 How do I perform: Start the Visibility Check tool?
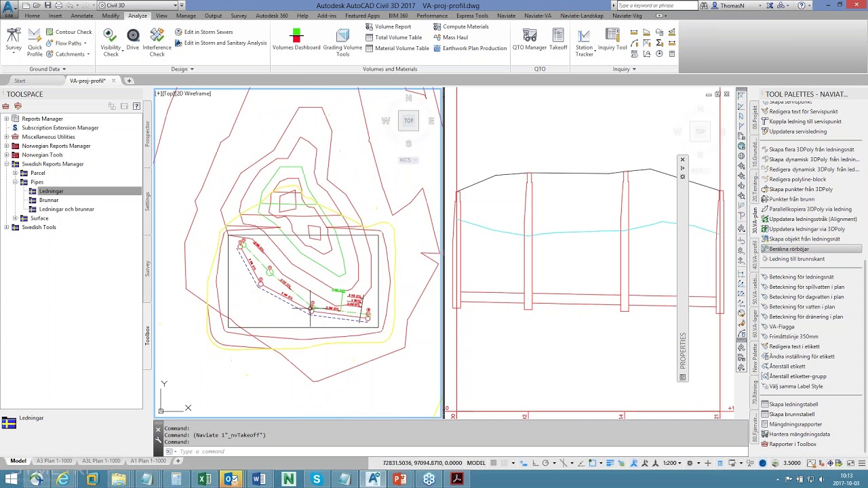click(x=111, y=42)
